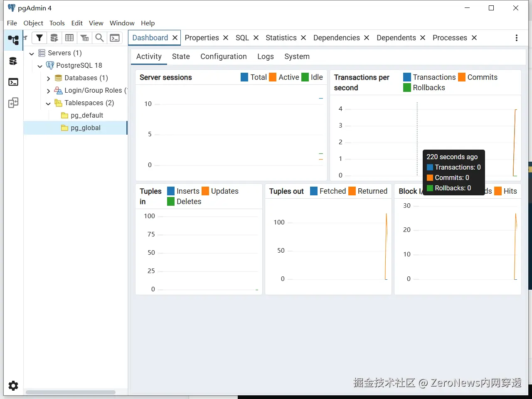
Task: Click the green Idle legend swatch
Action: coord(305,77)
